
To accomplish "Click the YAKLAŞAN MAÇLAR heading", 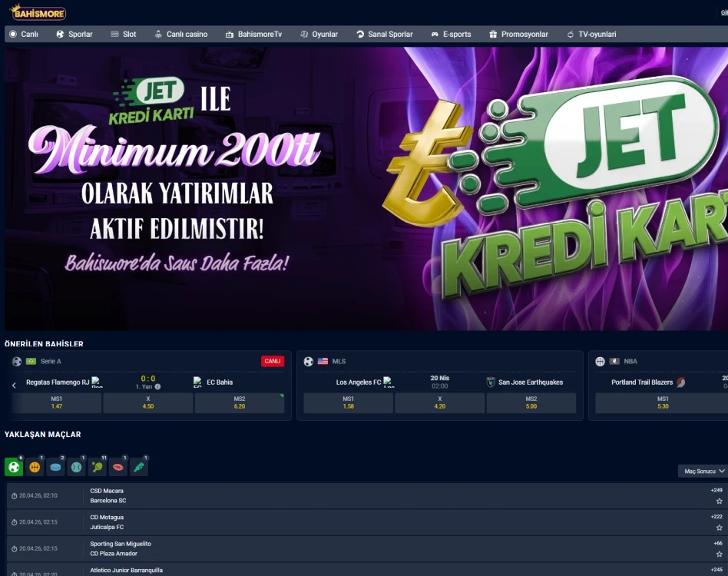I will (x=43, y=435).
